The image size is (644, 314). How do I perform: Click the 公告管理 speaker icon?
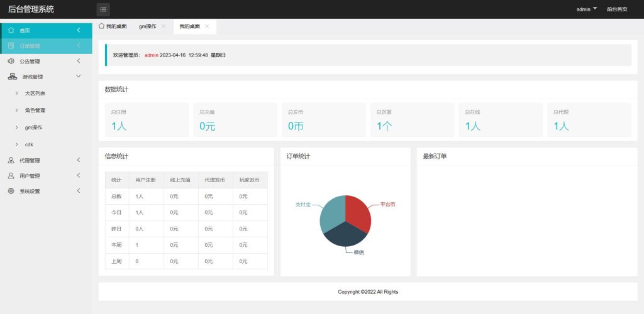11,62
